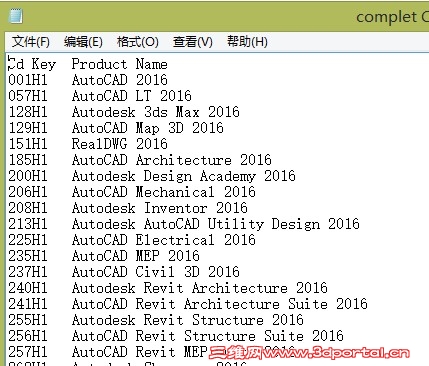The image size is (429, 366).
Task: Click the 'AutoCAD MEP 2016' line
Action: click(136, 256)
